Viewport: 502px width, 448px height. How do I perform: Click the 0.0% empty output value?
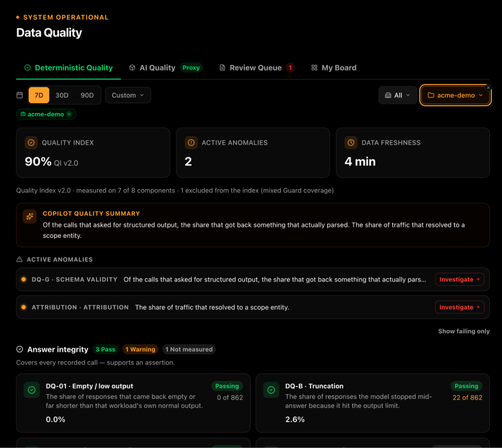(x=56, y=419)
